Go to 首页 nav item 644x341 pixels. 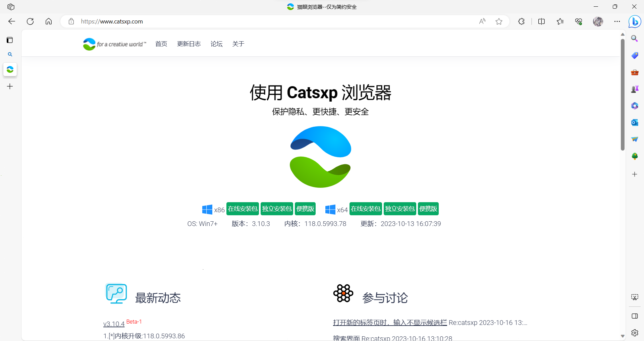(x=161, y=44)
